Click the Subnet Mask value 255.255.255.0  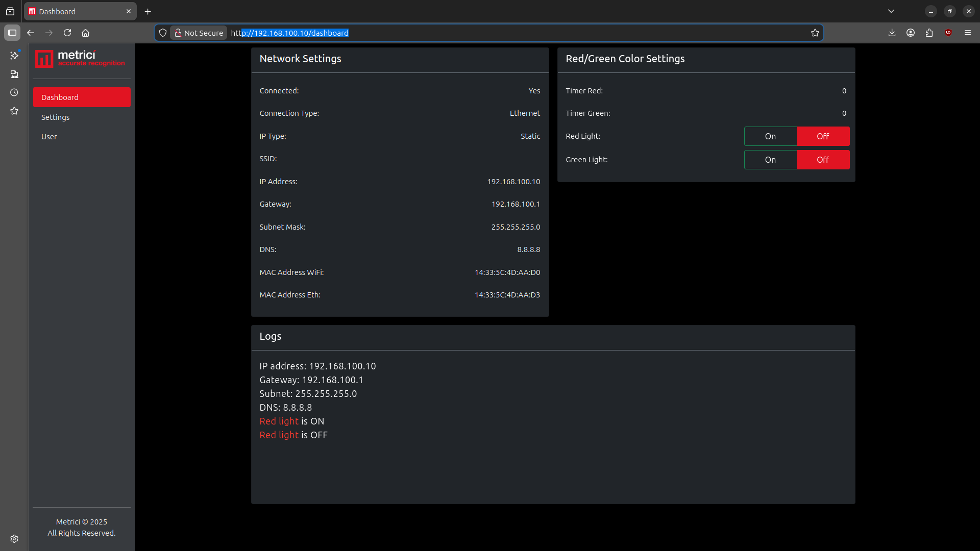[516, 227]
